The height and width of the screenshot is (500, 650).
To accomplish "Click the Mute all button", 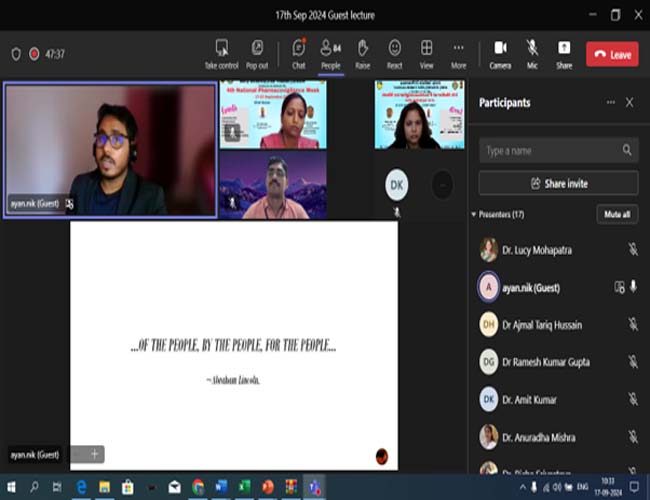I will point(617,214).
